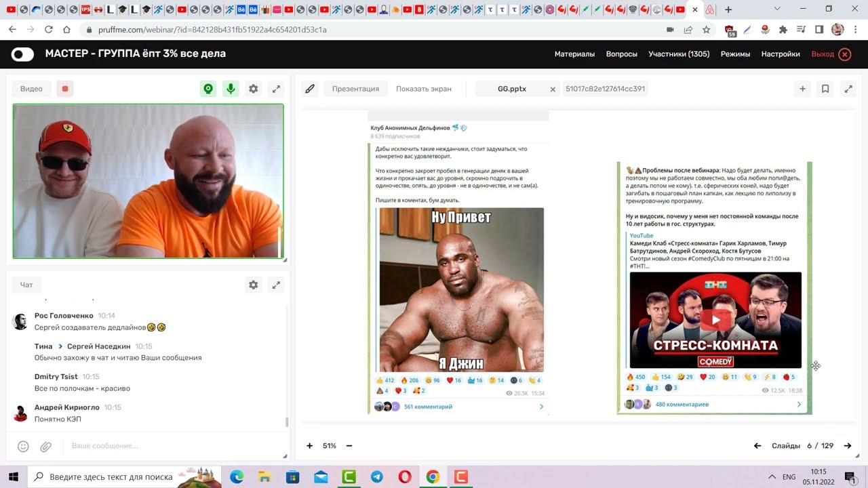
Task: Go to the next slide arrow
Action: coord(847,446)
